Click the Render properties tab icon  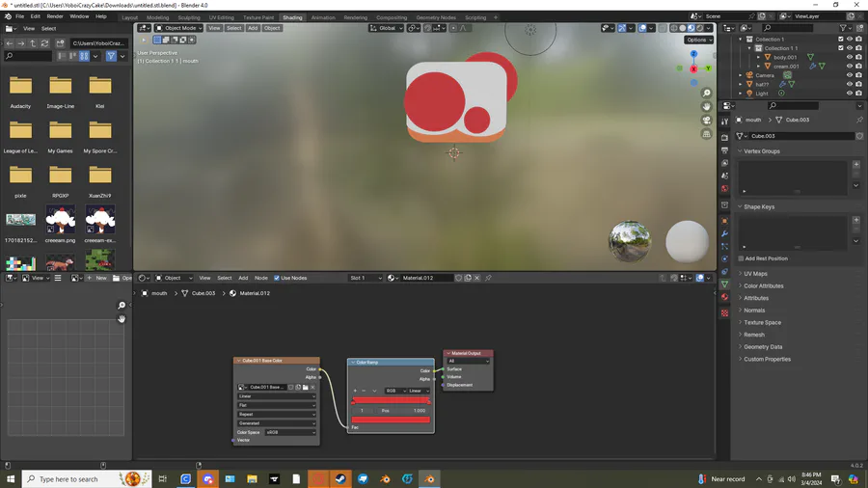[x=724, y=137]
